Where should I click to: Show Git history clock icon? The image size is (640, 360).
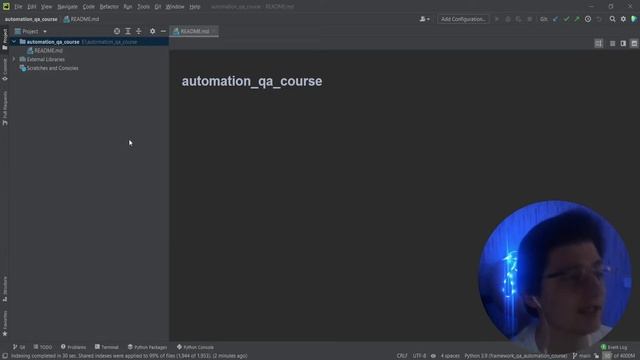coord(588,19)
